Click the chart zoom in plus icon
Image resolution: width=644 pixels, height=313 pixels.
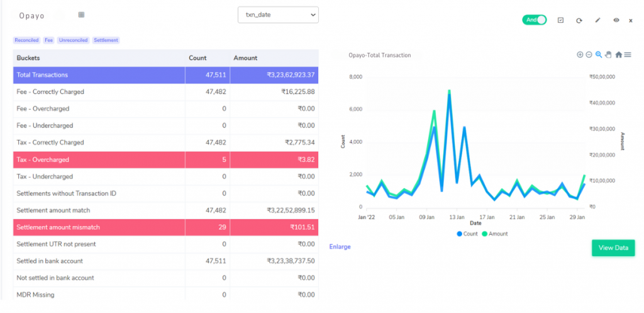(580, 55)
